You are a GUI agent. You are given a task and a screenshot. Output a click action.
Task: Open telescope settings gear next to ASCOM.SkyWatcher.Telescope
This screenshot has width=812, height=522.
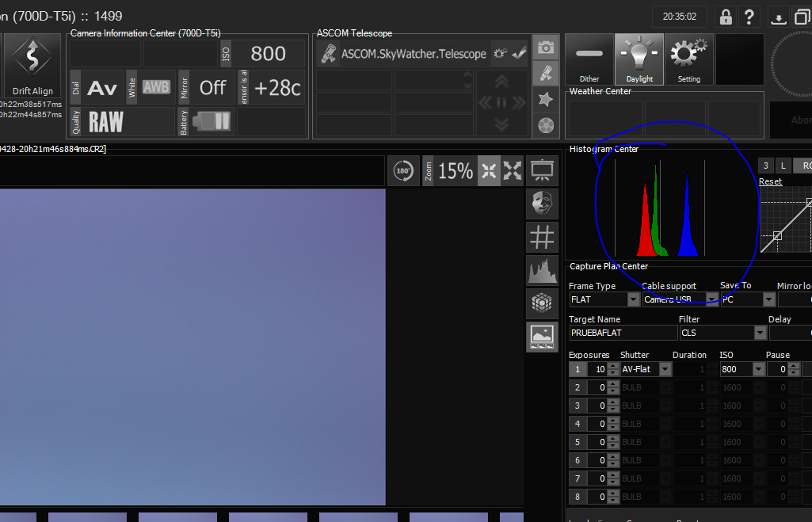pos(500,53)
